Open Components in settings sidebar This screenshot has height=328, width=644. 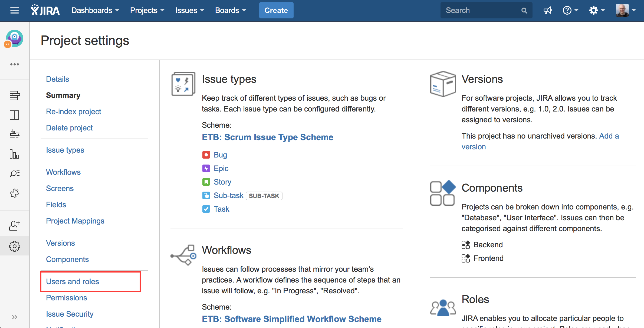click(x=67, y=259)
